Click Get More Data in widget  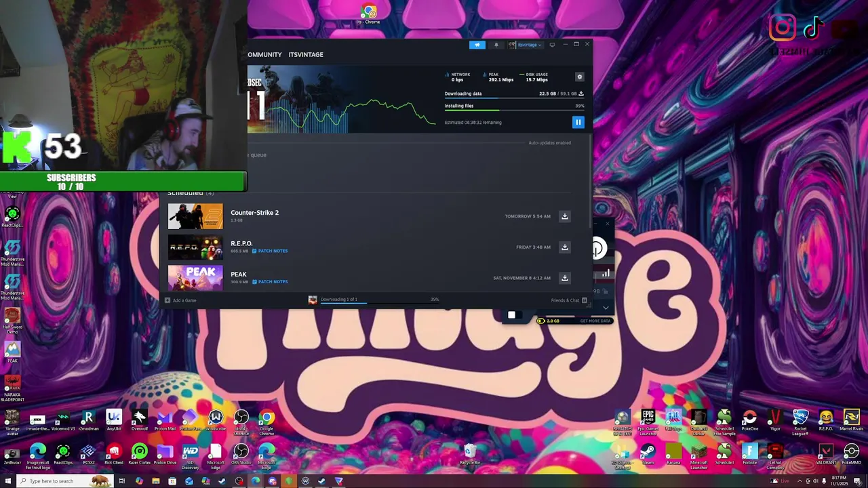pyautogui.click(x=595, y=321)
